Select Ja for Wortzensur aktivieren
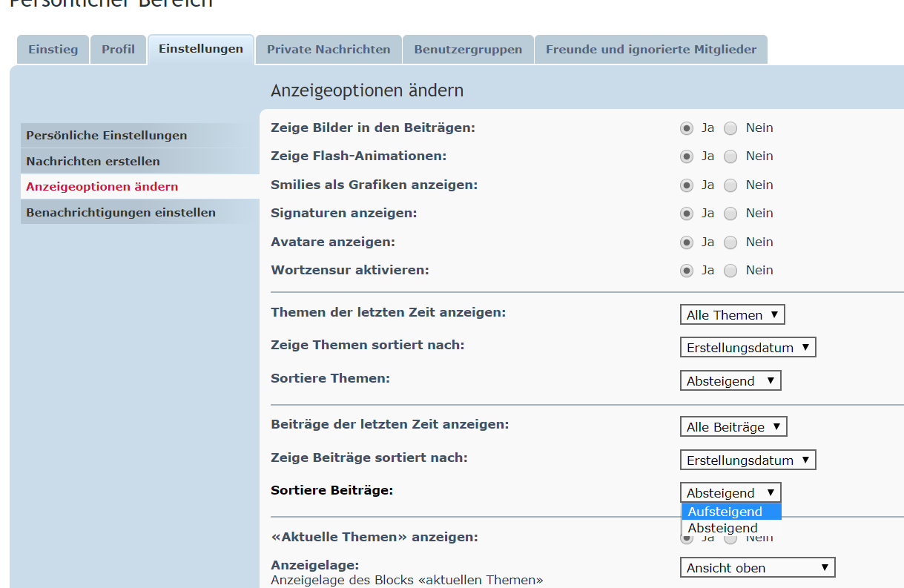The height and width of the screenshot is (588, 904). pyautogui.click(x=687, y=271)
